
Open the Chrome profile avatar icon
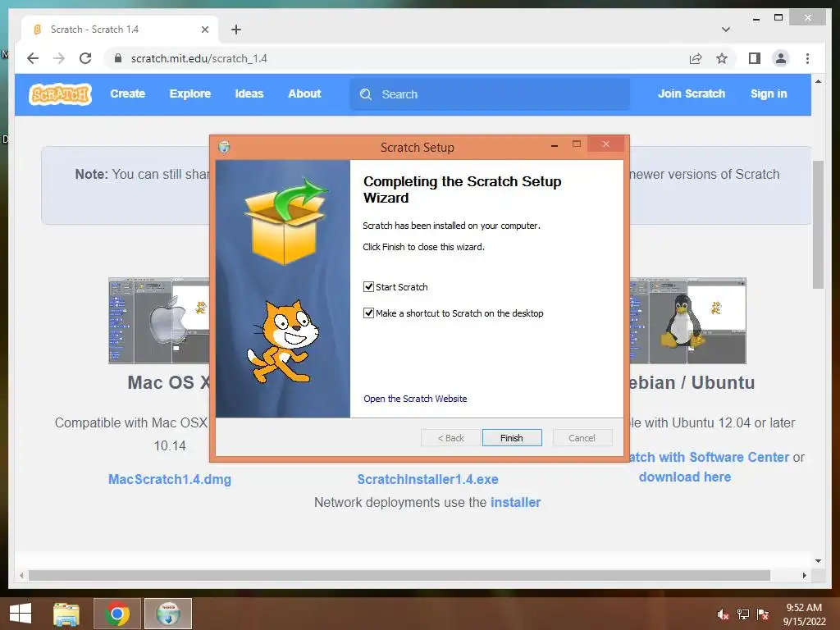[x=781, y=58]
